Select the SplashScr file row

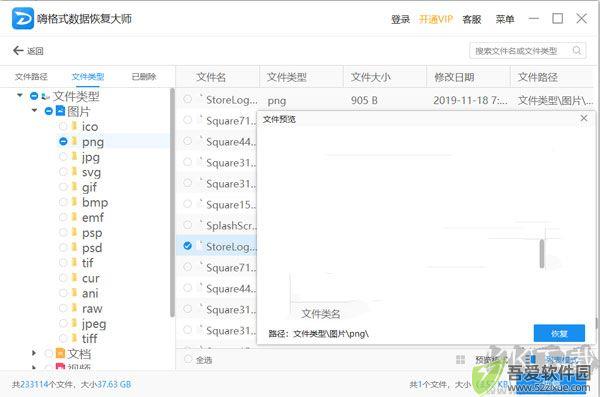(217, 225)
